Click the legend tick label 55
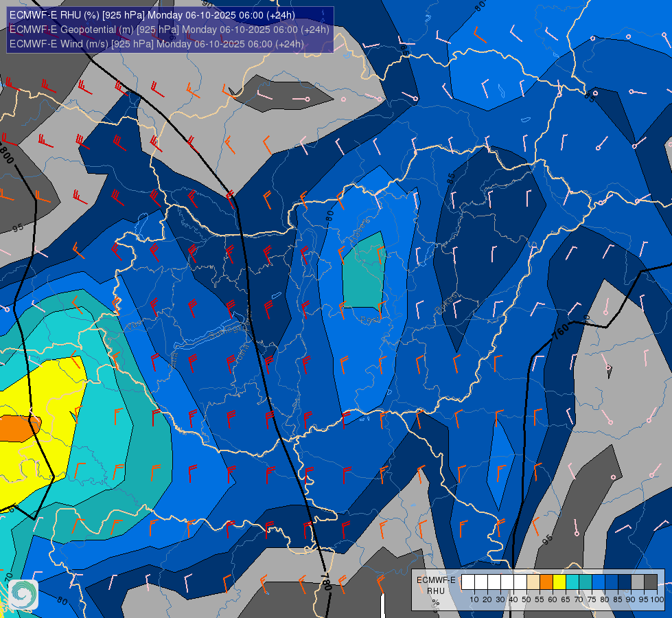 click(x=540, y=599)
